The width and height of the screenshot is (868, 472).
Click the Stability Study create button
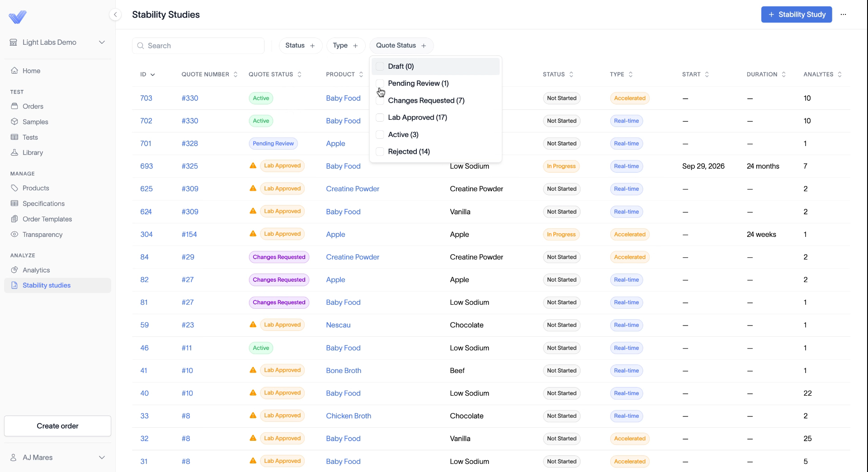pyautogui.click(x=797, y=14)
